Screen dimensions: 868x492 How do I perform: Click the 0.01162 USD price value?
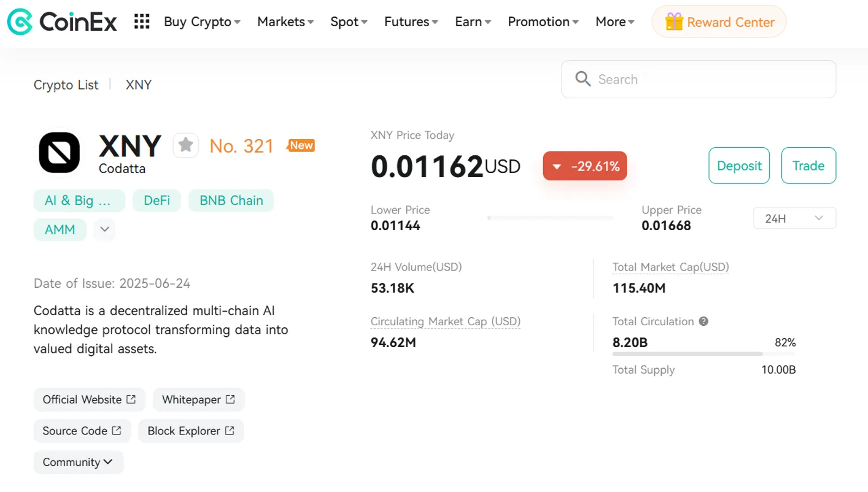[x=445, y=166]
